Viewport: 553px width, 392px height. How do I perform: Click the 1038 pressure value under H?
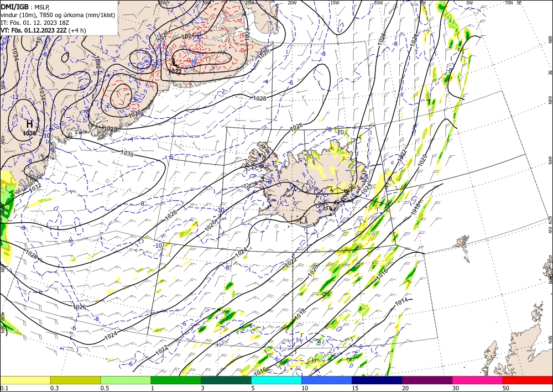(30, 133)
